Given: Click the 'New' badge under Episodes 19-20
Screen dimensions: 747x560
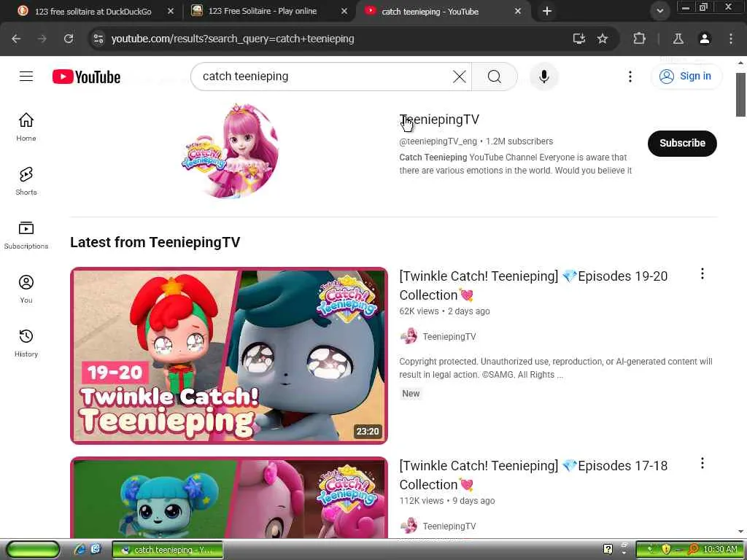Looking at the screenshot, I should (x=411, y=394).
